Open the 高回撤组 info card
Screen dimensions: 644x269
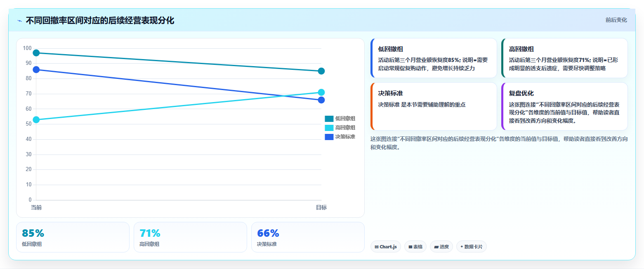click(x=564, y=58)
